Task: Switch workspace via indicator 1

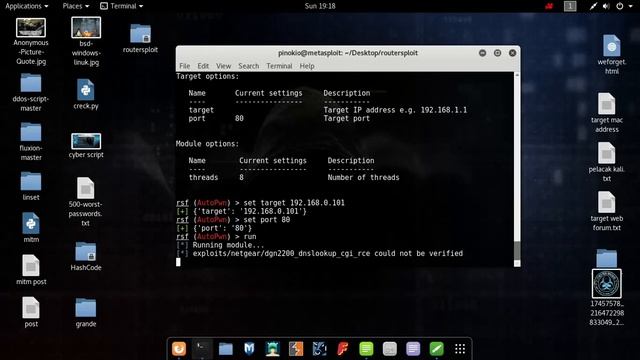Action: [x=570, y=6]
